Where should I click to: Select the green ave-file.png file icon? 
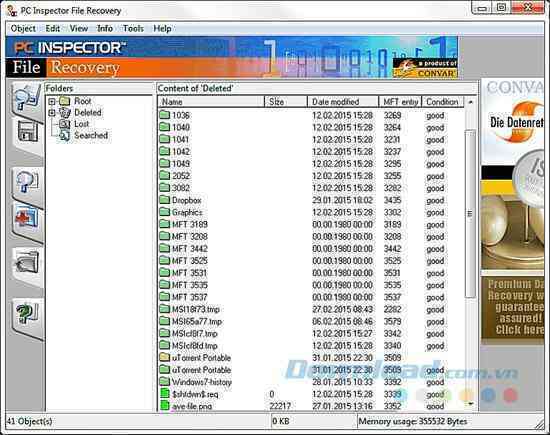point(165,406)
